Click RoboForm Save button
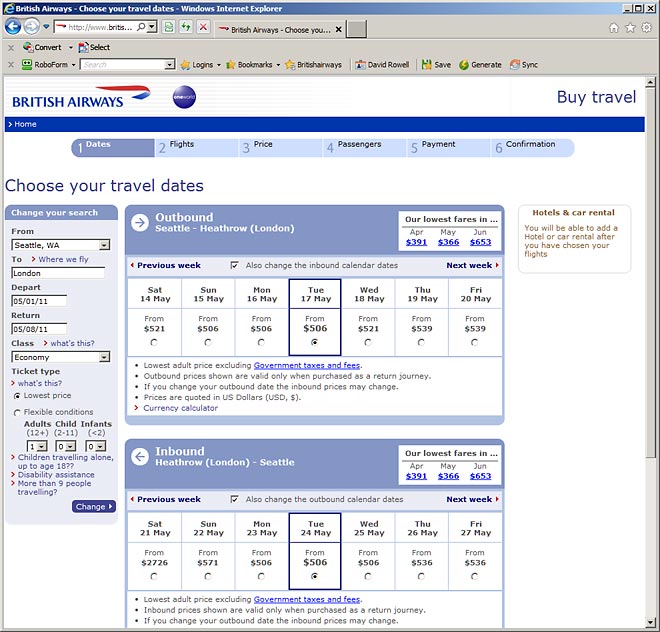The height and width of the screenshot is (632, 660). tap(436, 65)
